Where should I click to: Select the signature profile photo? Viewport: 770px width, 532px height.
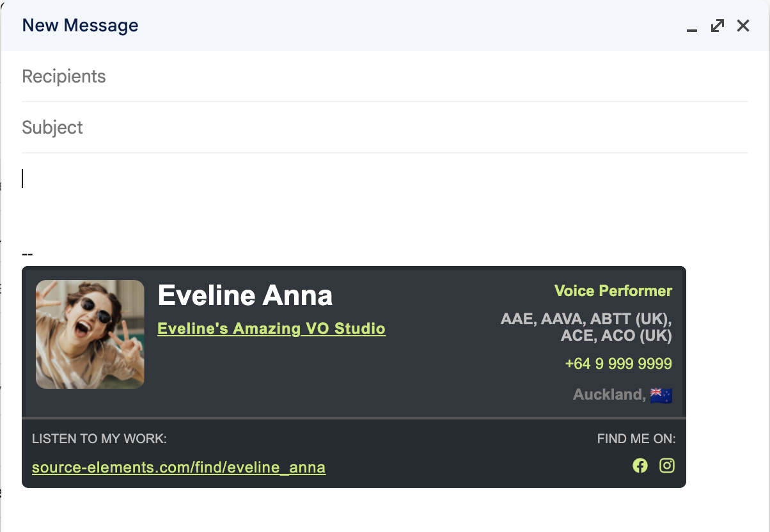(x=90, y=334)
